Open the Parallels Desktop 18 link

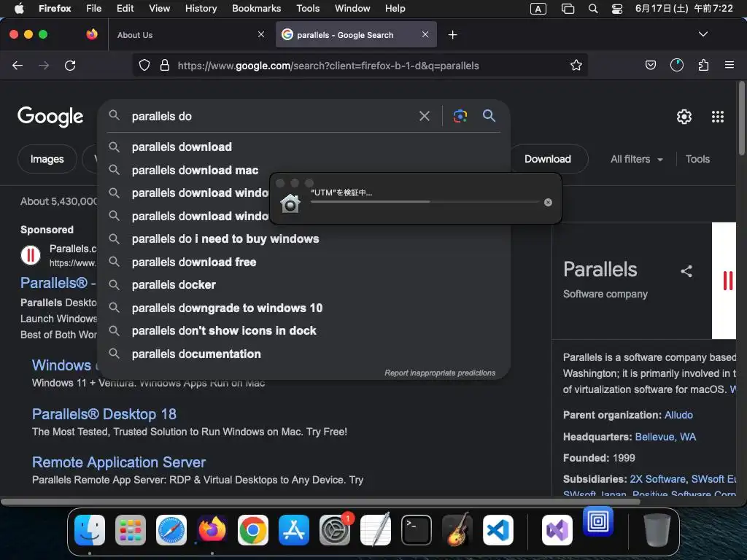(x=104, y=414)
